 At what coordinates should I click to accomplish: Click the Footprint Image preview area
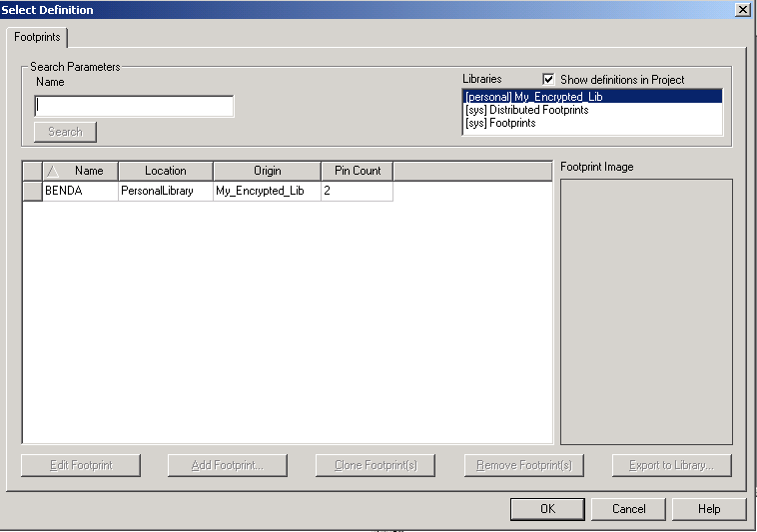646,310
